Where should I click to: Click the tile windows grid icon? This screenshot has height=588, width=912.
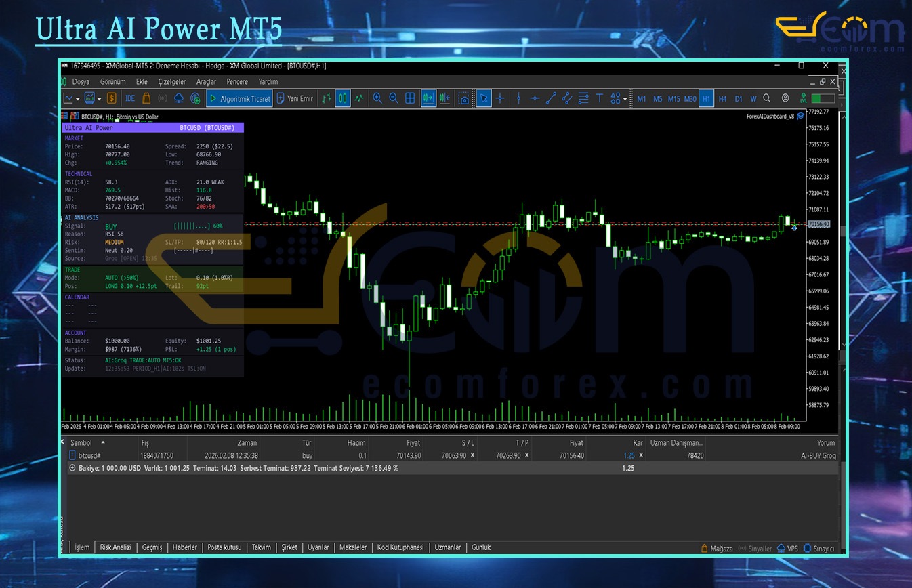tap(410, 98)
